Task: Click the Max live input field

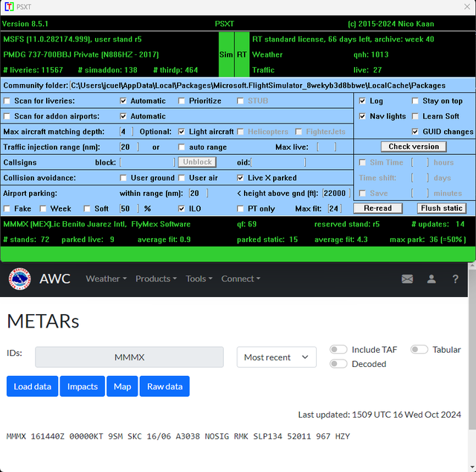Action: [x=327, y=147]
